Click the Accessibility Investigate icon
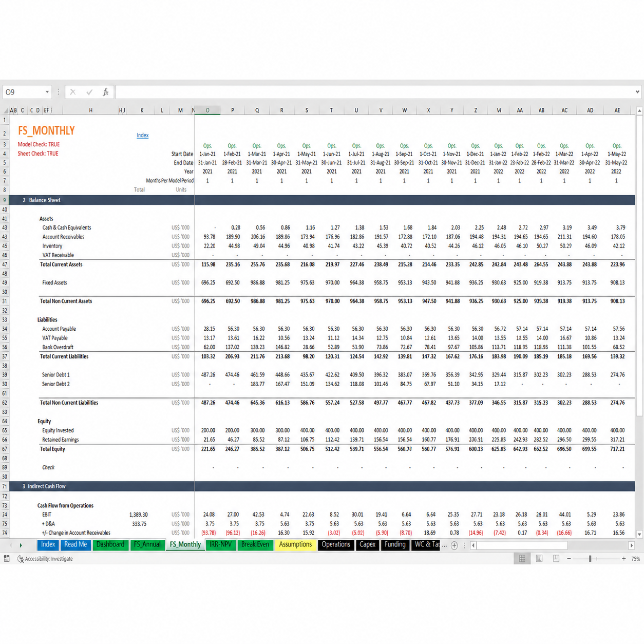The image size is (644, 644). tap(20, 559)
